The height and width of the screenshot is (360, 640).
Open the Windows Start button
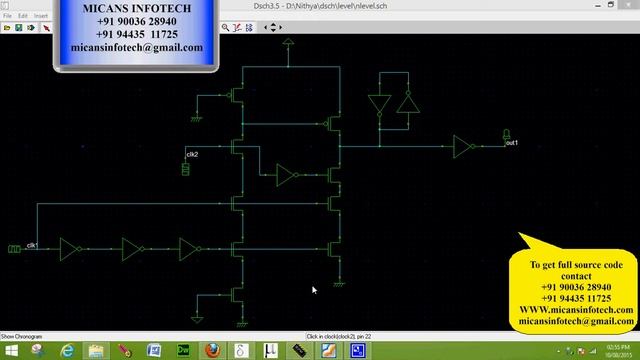(11, 351)
